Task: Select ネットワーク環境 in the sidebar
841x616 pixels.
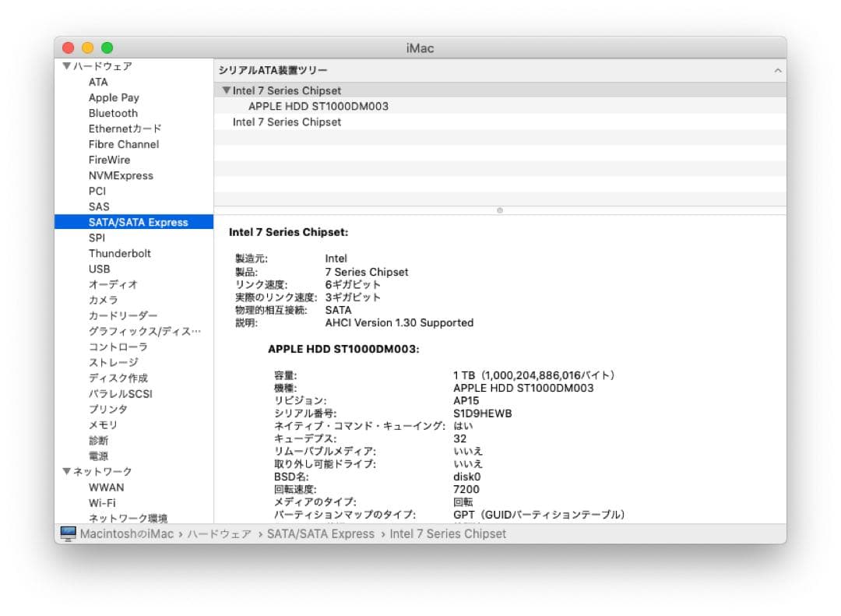Action: coord(128,518)
